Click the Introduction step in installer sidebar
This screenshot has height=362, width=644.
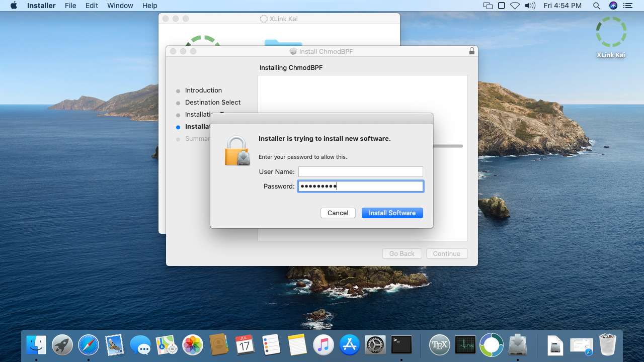click(x=203, y=90)
